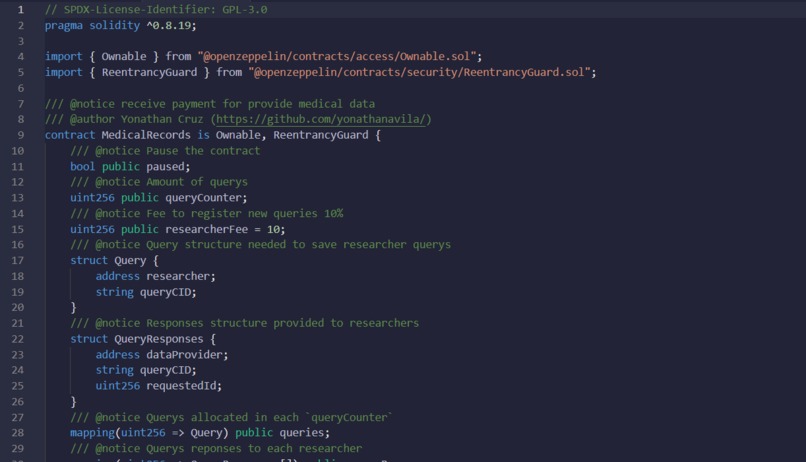Click the GitHub link for yonathanavila
This screenshot has width=806, height=462.
321,119
